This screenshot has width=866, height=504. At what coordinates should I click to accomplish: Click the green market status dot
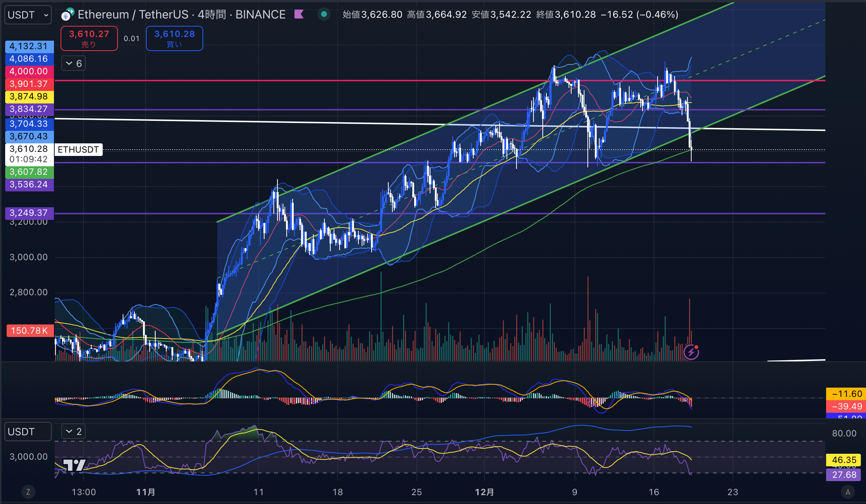[324, 14]
